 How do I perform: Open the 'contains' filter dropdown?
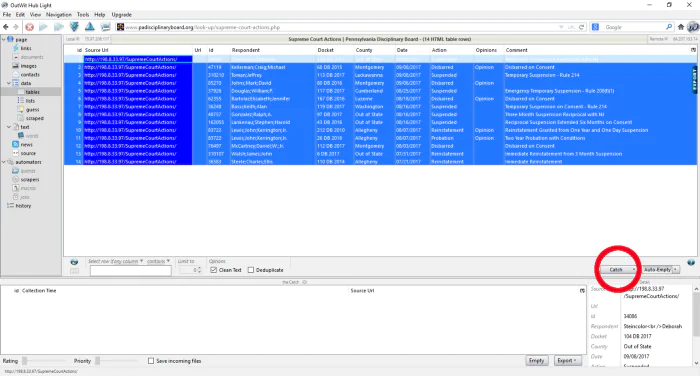coord(158,261)
